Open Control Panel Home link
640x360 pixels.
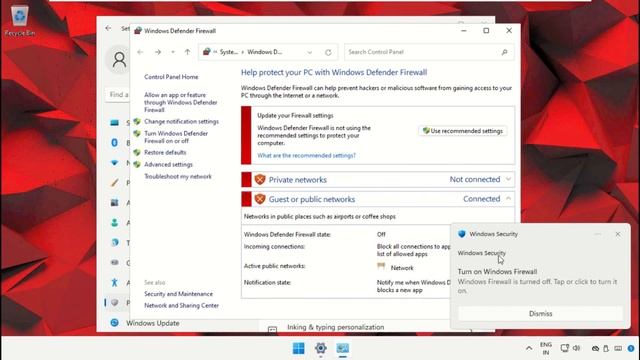point(171,77)
